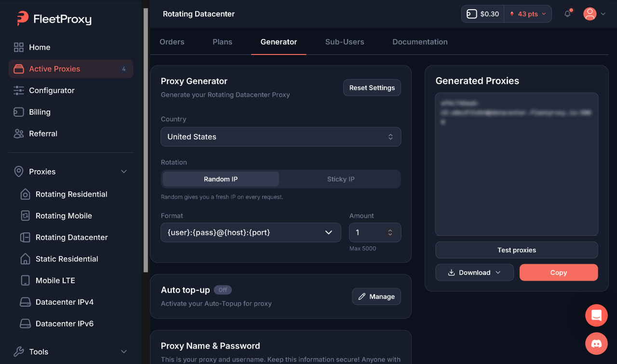Switch rotation to Sticky IP
This screenshot has width=617, height=364.
coord(341,179)
